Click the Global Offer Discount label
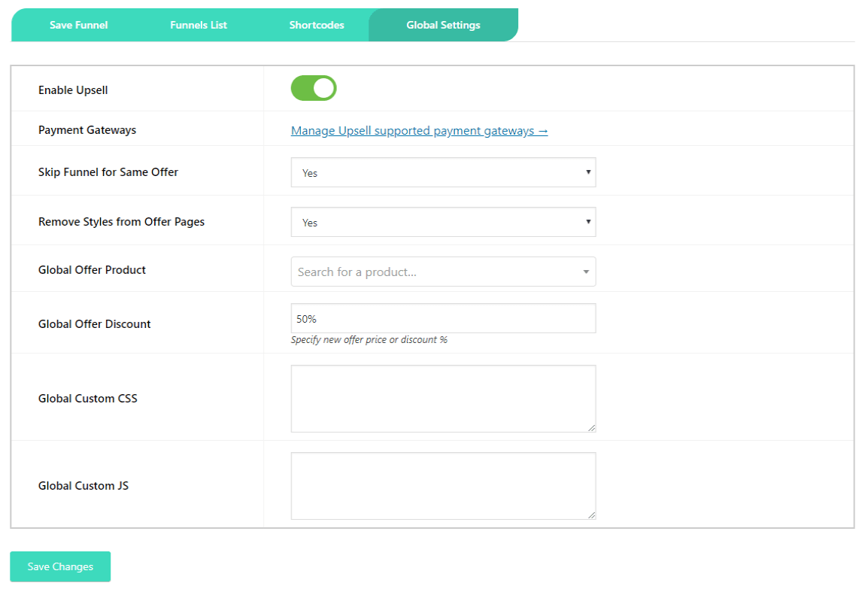Screen dimensions: 868x595 click(95, 324)
